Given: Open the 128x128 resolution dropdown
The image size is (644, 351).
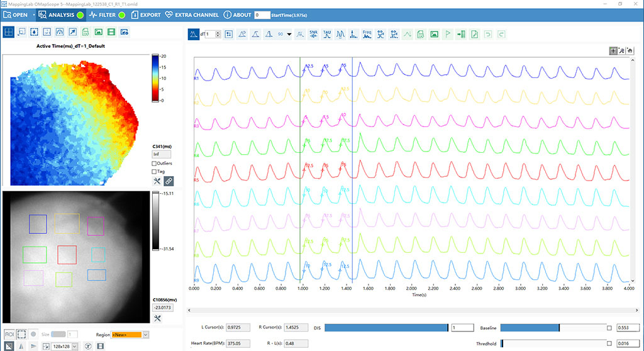Looking at the screenshot, I should (74, 347).
